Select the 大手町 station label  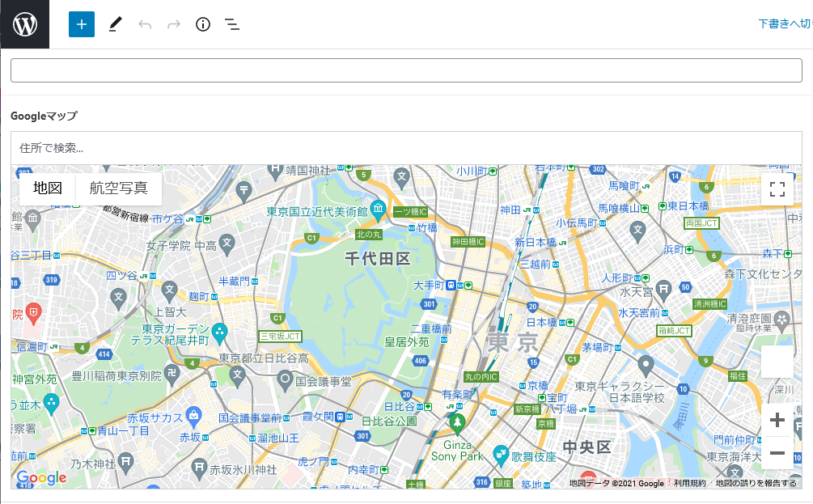click(x=429, y=286)
